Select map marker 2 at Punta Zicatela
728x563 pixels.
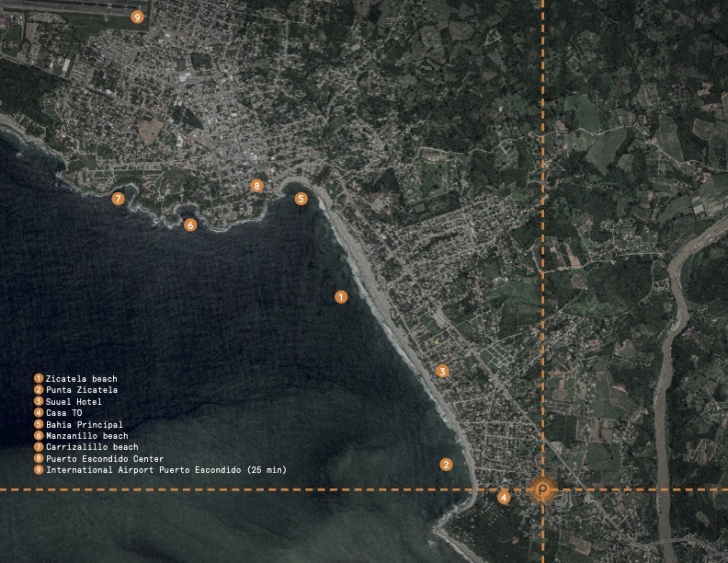point(446,465)
